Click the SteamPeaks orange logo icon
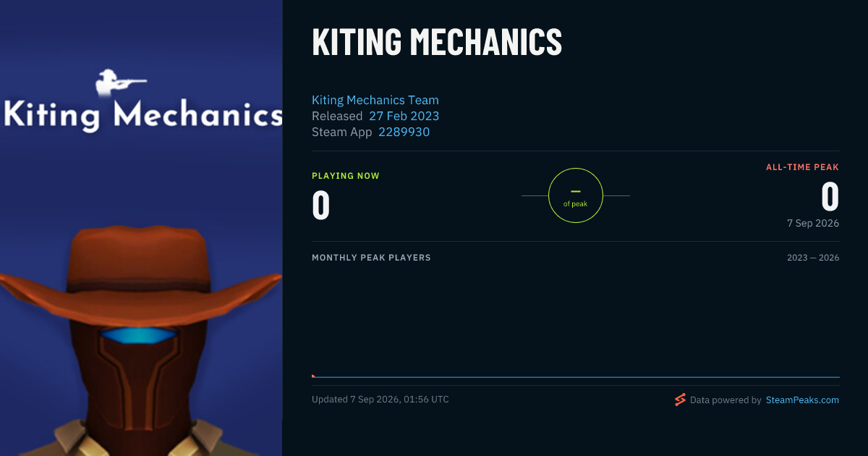868x456 pixels. (680, 400)
